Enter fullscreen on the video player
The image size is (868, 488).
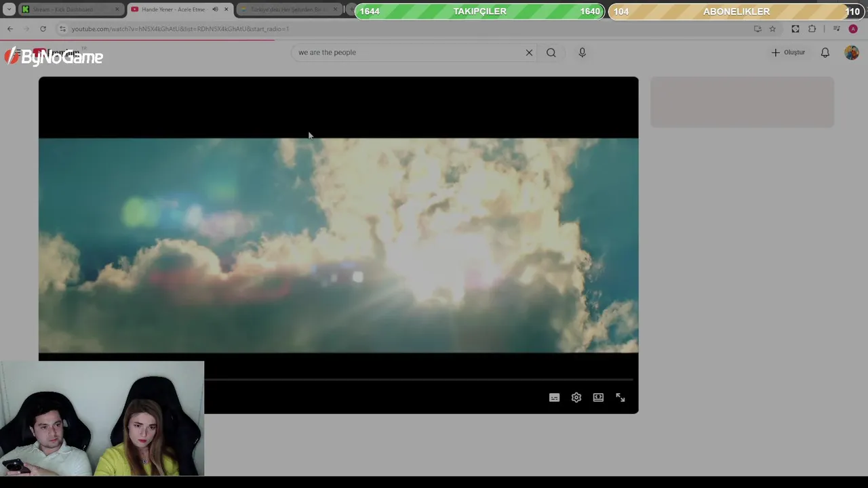coord(620,398)
